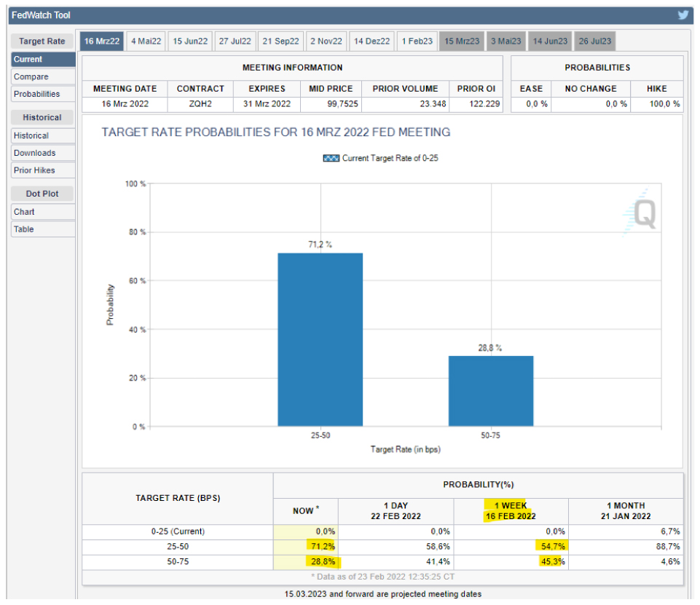Open the 27 Jul22 meeting tab
The image size is (700, 605).
(x=235, y=41)
